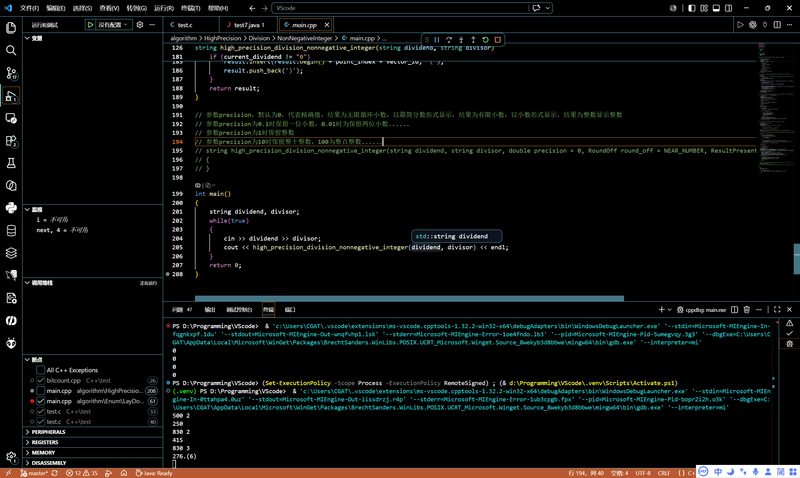Open the chat dropdown arrow in title bar

click(x=547, y=8)
